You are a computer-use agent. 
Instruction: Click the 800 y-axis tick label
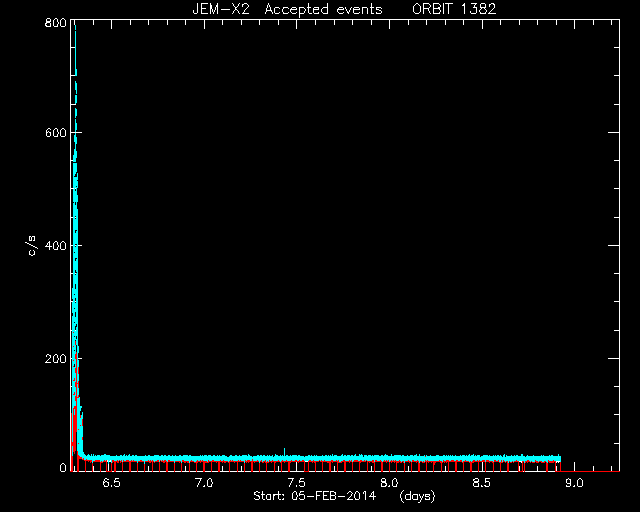click(56, 23)
